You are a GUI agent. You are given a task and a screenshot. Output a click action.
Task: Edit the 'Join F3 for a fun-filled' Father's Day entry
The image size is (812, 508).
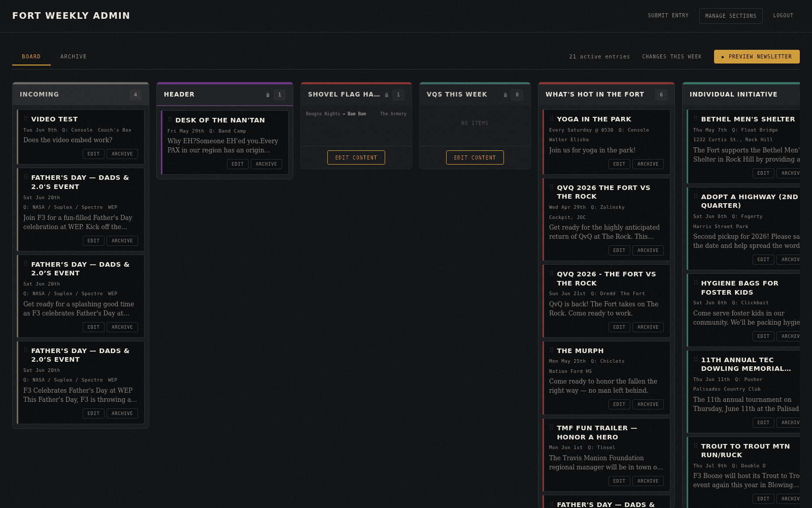pyautogui.click(x=93, y=241)
